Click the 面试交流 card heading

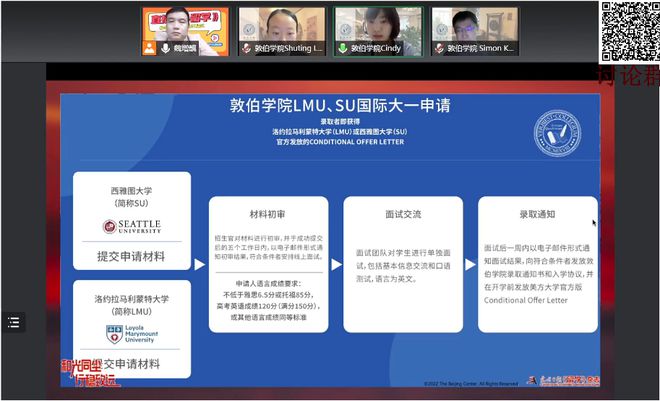pyautogui.click(x=403, y=214)
